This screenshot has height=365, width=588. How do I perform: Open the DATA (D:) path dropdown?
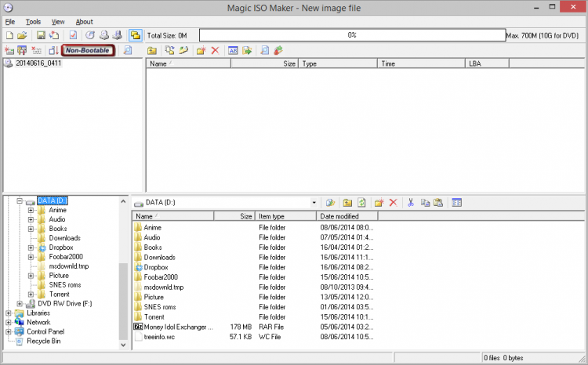coord(314,203)
